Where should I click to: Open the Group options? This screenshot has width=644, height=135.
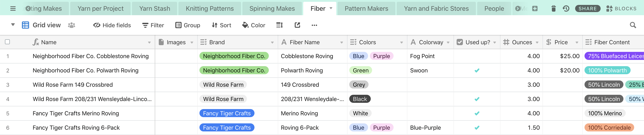tap(188, 25)
